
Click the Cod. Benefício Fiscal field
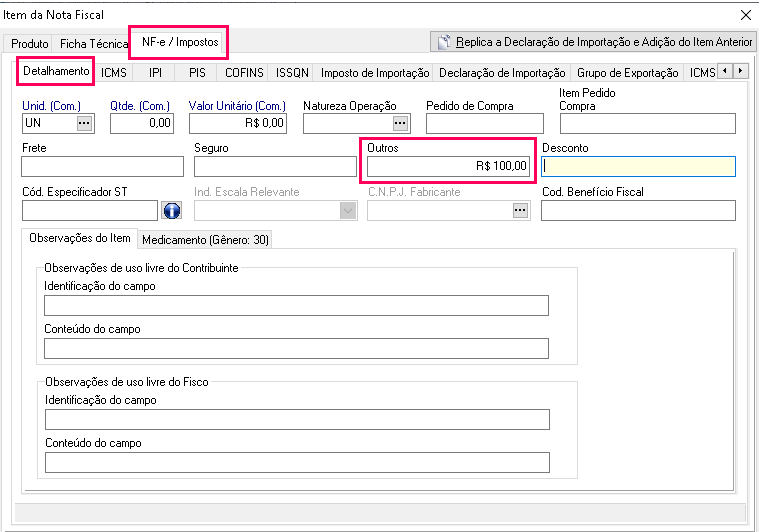638,210
